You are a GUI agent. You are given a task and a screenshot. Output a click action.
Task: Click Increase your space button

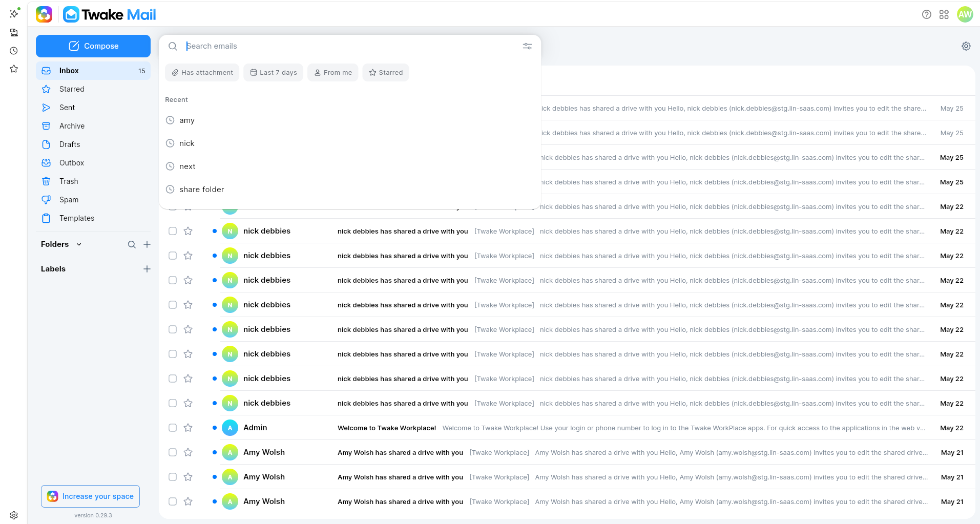[90, 496]
